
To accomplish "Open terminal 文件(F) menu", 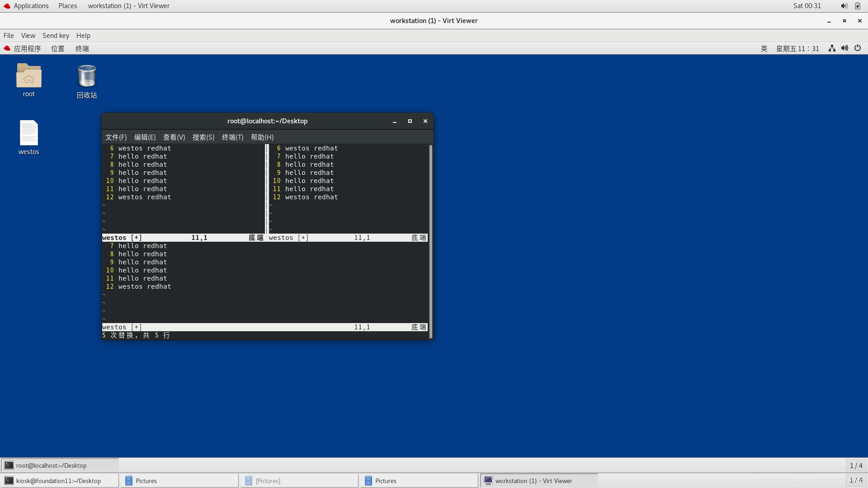I will (x=116, y=137).
